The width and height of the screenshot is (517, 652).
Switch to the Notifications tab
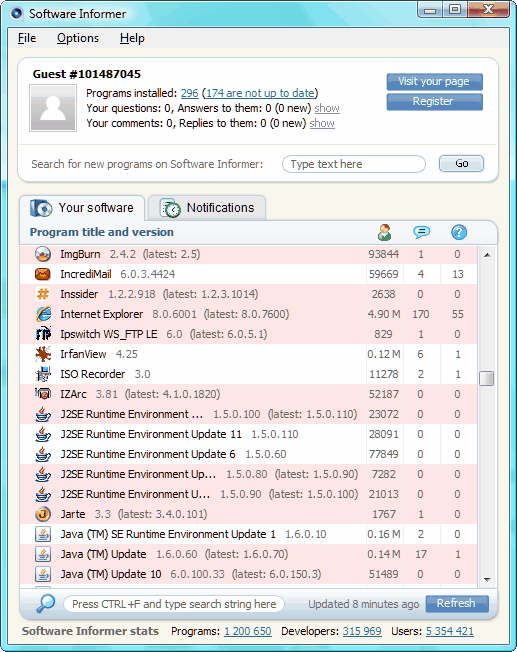click(207, 207)
